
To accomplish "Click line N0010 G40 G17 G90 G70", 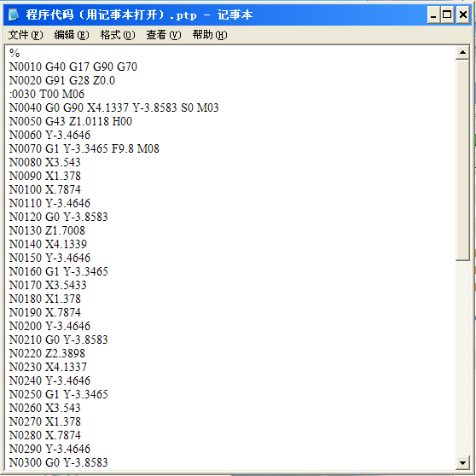I will pos(73,67).
